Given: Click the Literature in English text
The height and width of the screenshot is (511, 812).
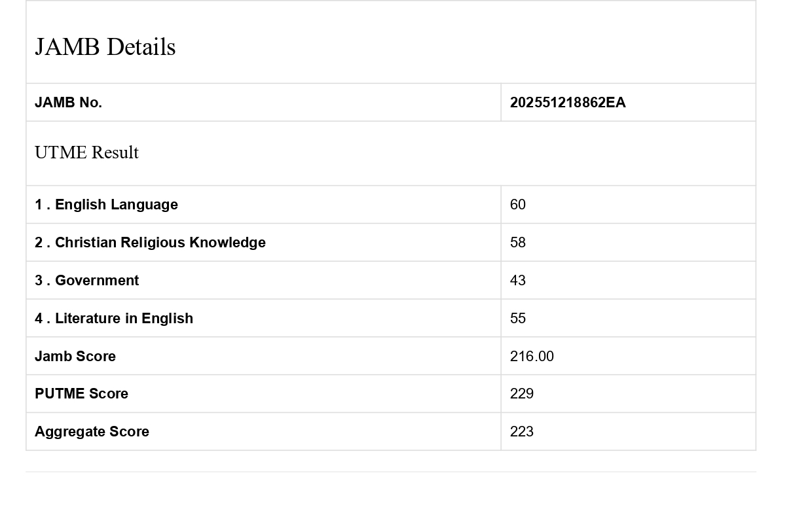Looking at the screenshot, I should (124, 319).
